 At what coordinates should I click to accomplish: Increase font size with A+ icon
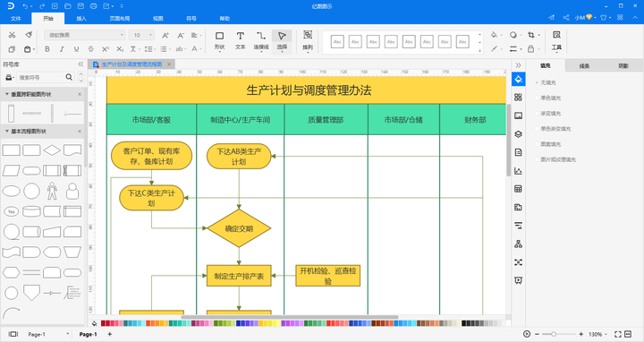click(165, 35)
